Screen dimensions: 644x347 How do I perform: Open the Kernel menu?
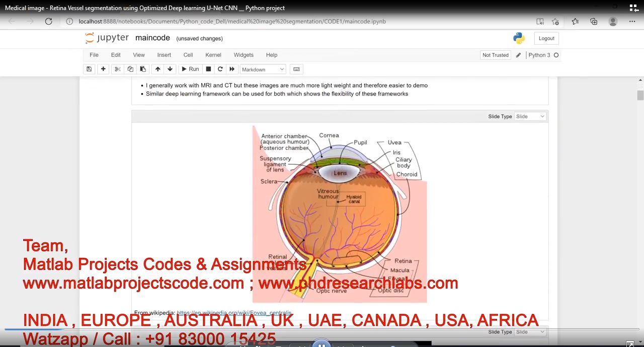coord(213,55)
